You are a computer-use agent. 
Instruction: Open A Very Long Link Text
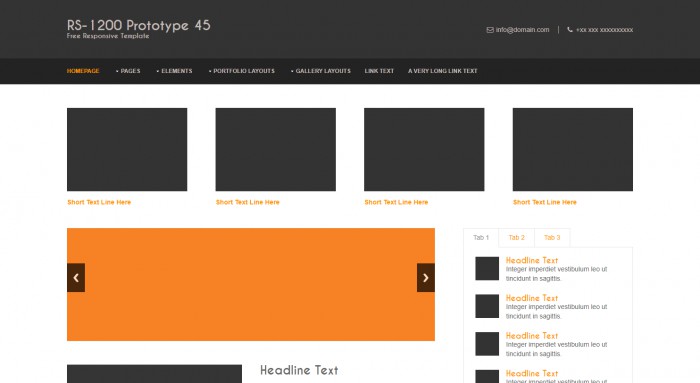[442, 71]
